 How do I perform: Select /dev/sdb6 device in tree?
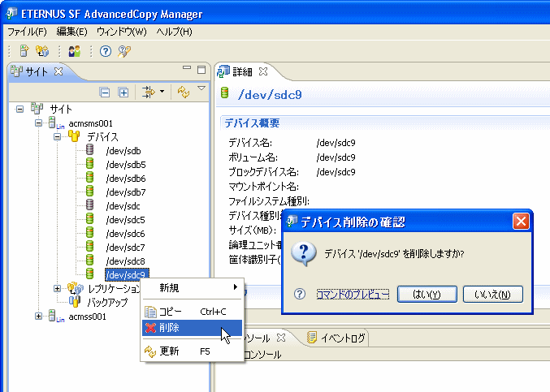click(x=126, y=179)
